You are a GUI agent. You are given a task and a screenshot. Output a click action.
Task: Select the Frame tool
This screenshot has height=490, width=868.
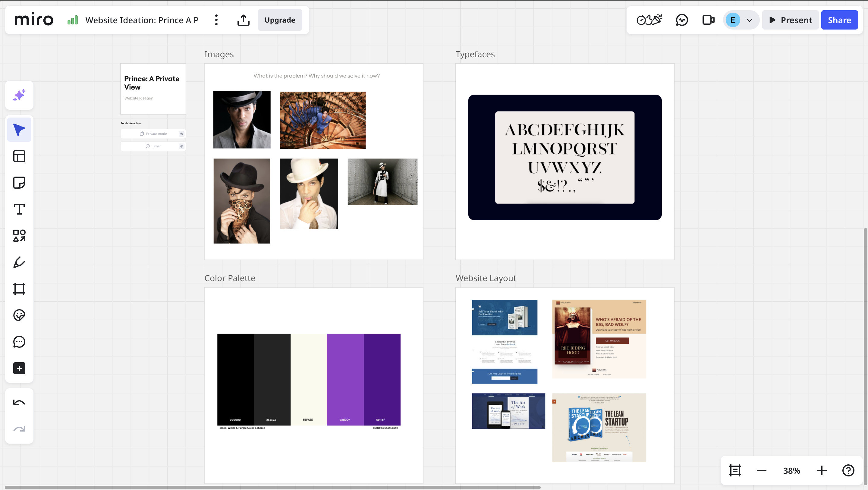click(19, 289)
